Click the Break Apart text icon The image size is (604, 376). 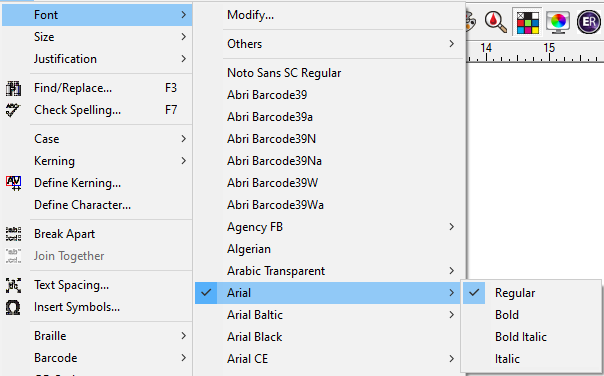pos(13,234)
